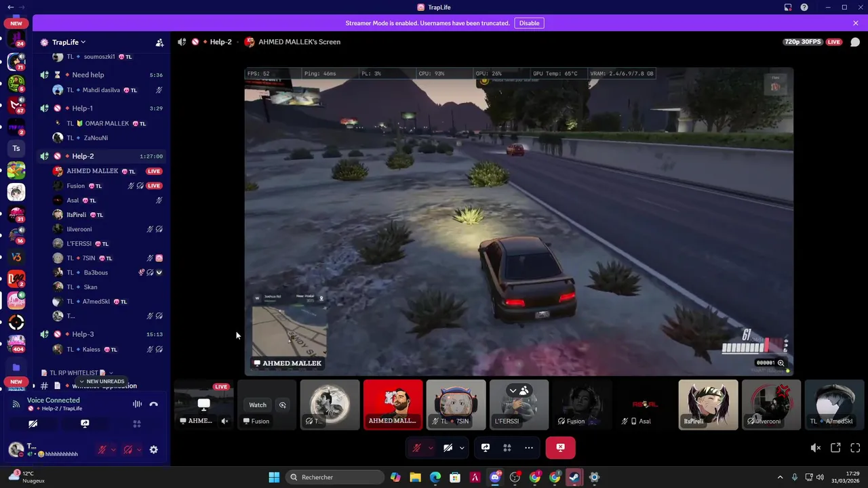This screenshot has height=488, width=868.
Task: Select the Help-2 voice channel
Action: tap(100, 156)
